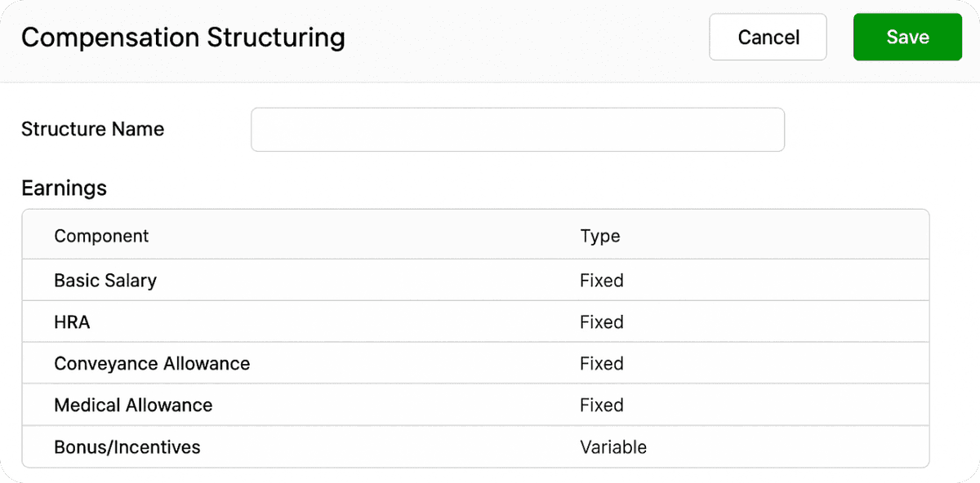The width and height of the screenshot is (980, 483).
Task: Select the Basic Salary component row
Action: click(x=474, y=281)
